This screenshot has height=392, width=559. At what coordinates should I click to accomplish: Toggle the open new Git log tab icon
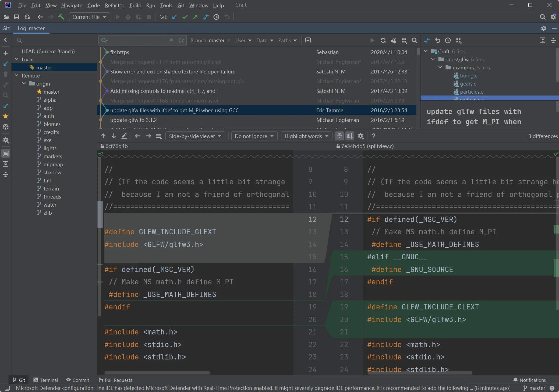coord(308,40)
